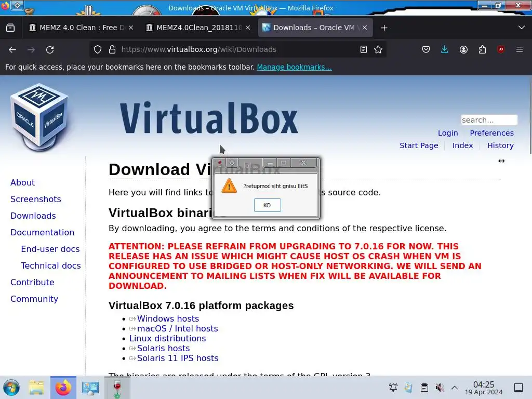Screen dimensions: 532x399
Task: Bookmark this page with the star icon
Action: tap(378, 49)
